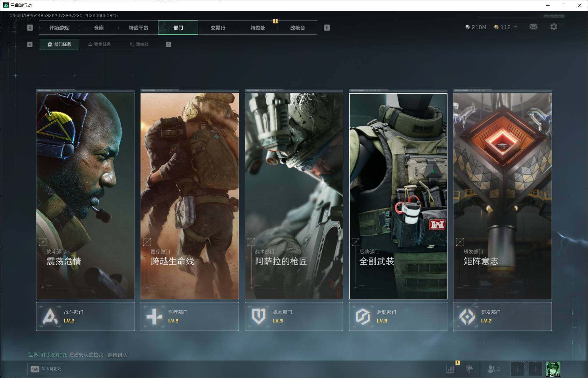Image resolution: width=588 pixels, height=378 pixels.
Task: Click the 邀请组队 invite link in chat
Action: pyautogui.click(x=117, y=355)
